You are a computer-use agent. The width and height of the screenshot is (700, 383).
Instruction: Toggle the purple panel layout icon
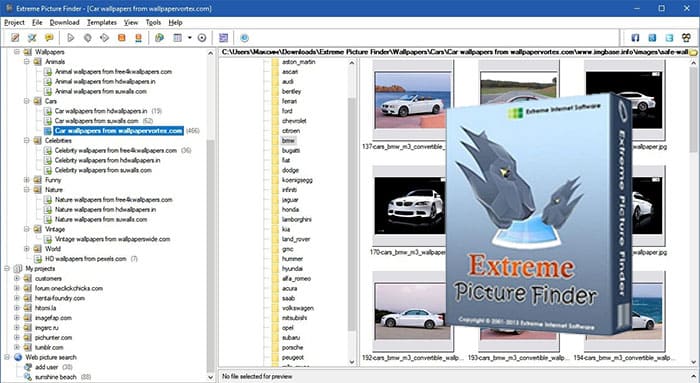pyautogui.click(x=224, y=38)
